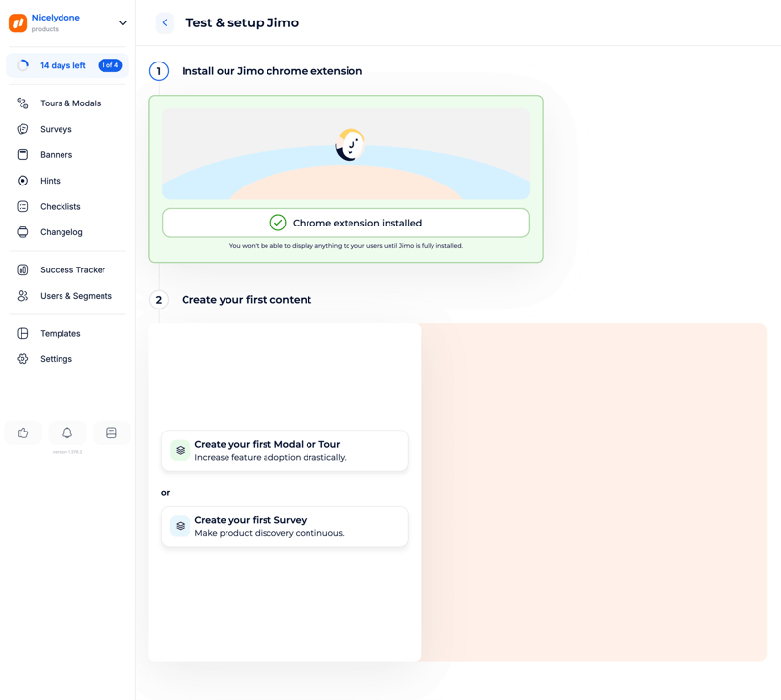
Task: Open the Settings icon
Action: (x=21, y=358)
